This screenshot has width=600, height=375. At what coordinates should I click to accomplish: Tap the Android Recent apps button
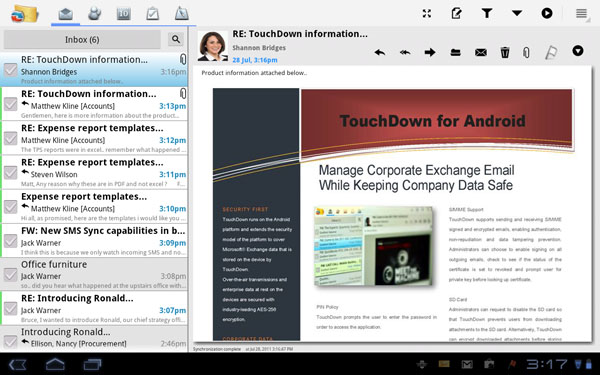coord(92,364)
